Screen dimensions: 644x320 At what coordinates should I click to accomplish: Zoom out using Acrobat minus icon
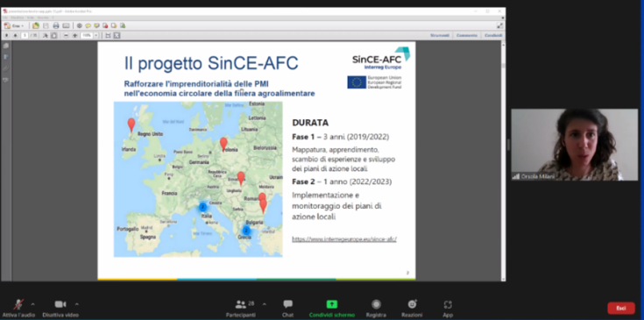(x=66, y=35)
